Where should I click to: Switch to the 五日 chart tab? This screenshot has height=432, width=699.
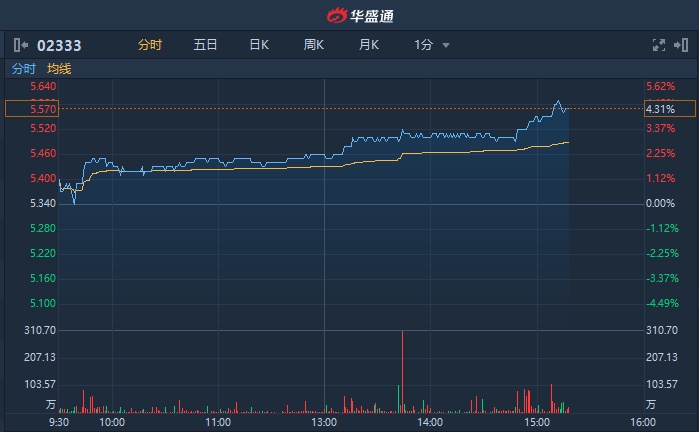(206, 45)
